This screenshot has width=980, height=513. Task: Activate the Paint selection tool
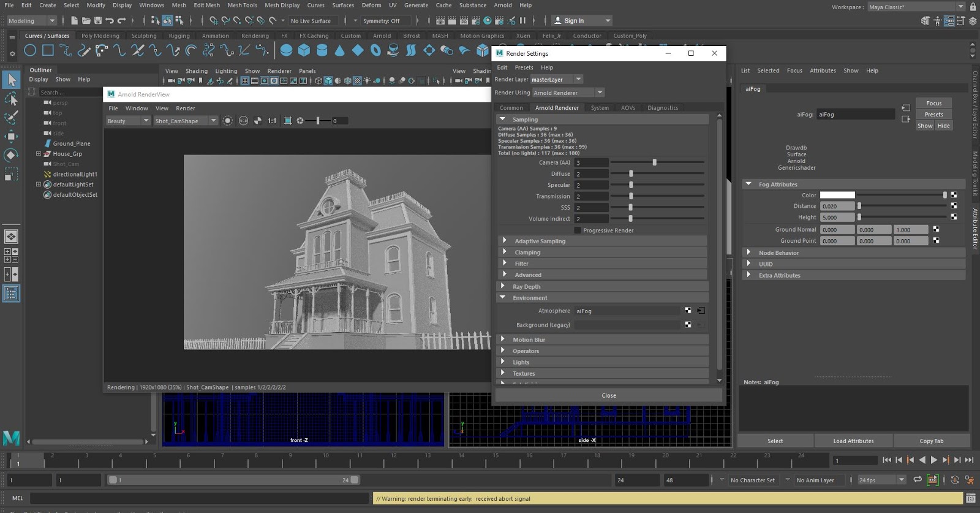click(11, 117)
